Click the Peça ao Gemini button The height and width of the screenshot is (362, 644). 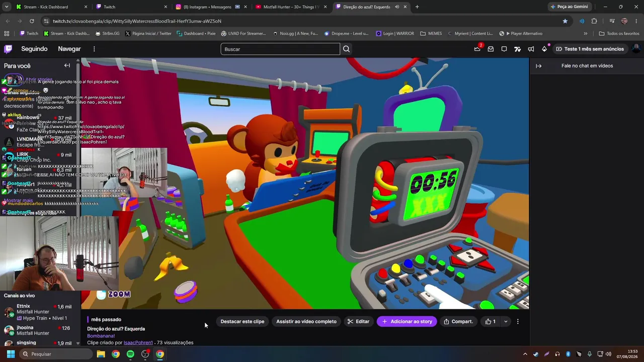569,7
